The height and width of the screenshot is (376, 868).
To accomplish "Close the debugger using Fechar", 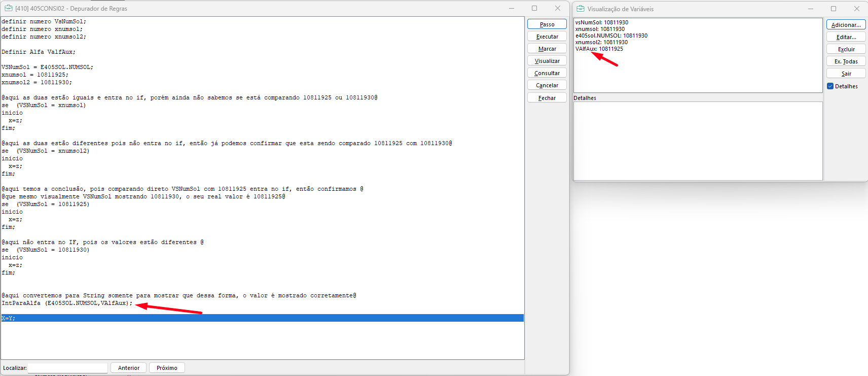I will point(547,98).
